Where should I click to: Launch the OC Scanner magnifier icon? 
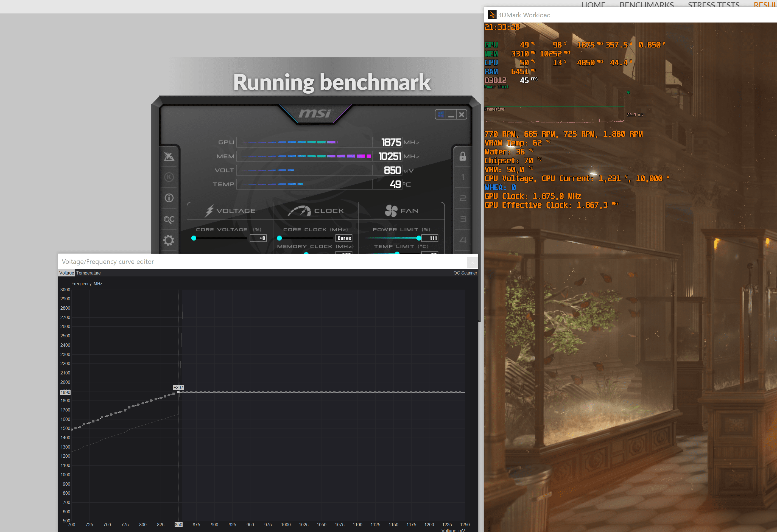169,219
